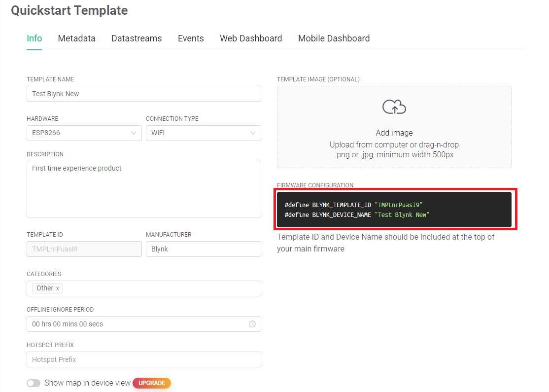Go to the Web Dashboard tab
The height and width of the screenshot is (392, 549).
click(x=251, y=38)
